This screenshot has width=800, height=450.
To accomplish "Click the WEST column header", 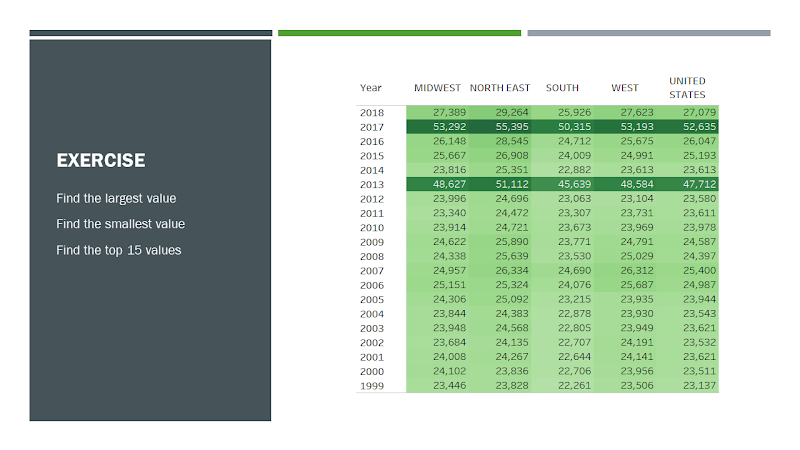I will pos(625,88).
